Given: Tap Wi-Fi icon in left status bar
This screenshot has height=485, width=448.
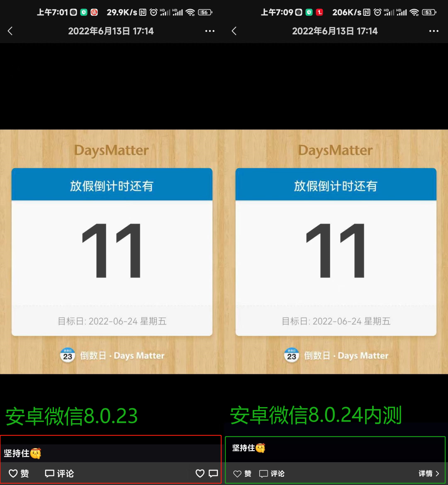Looking at the screenshot, I should click(x=190, y=12).
